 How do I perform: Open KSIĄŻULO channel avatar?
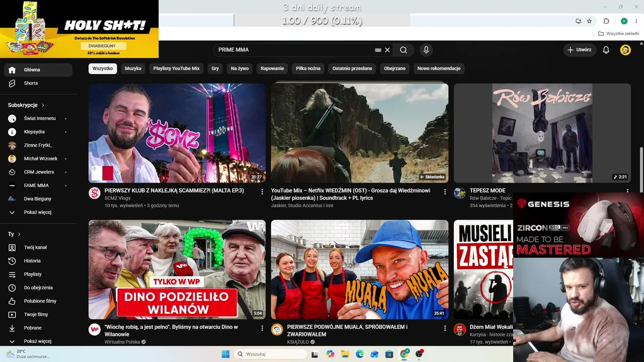pyautogui.click(x=277, y=329)
